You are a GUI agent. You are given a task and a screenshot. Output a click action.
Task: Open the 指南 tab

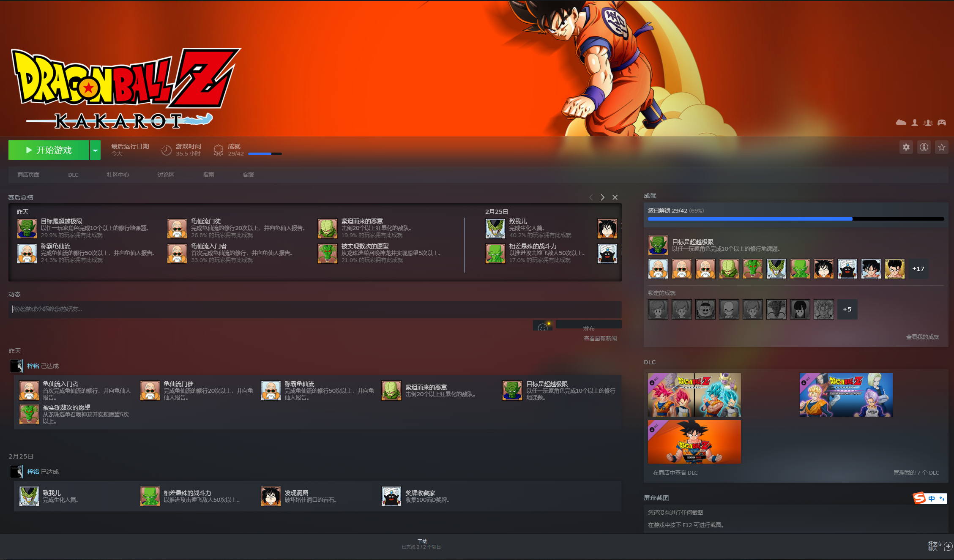208,175
